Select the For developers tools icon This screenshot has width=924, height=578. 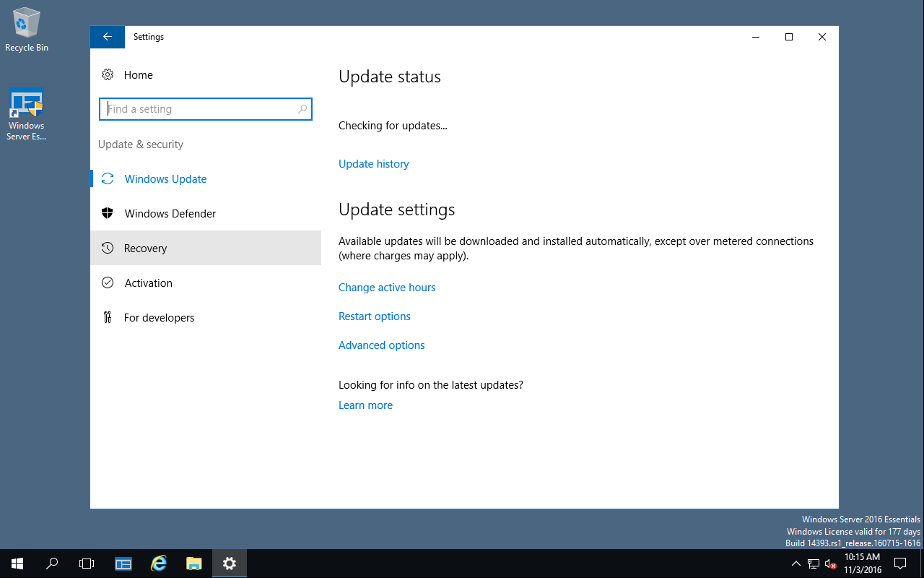click(108, 317)
